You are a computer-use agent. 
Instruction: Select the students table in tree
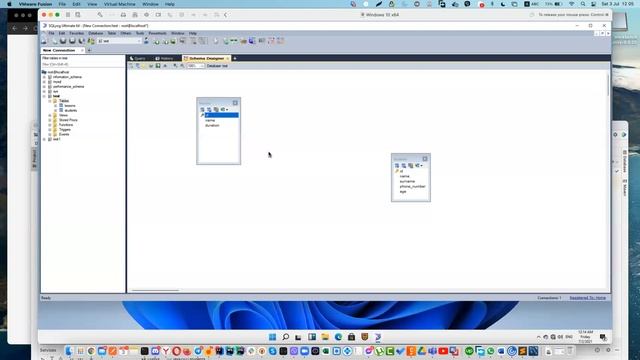point(71,111)
